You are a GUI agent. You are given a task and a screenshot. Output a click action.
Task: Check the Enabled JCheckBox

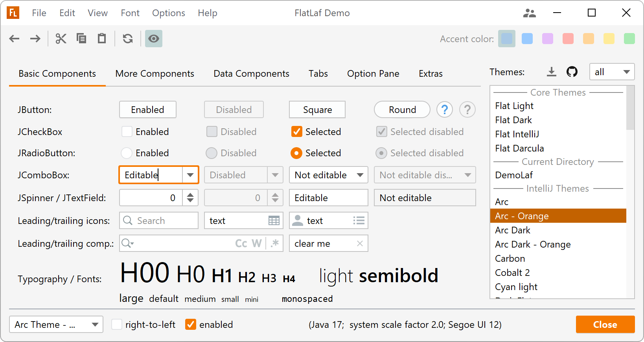(127, 131)
